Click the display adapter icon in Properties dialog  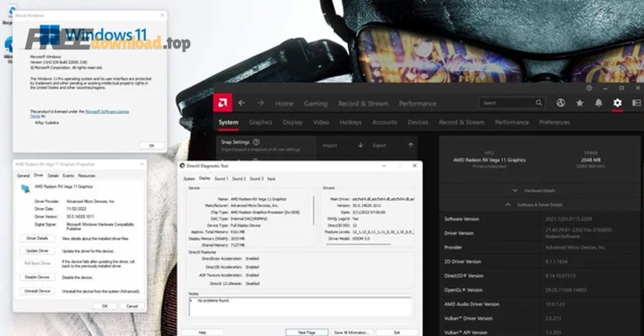coord(26,188)
